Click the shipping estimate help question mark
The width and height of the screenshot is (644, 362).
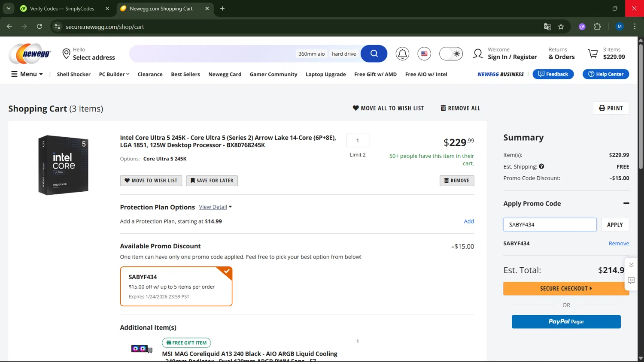[x=541, y=166]
